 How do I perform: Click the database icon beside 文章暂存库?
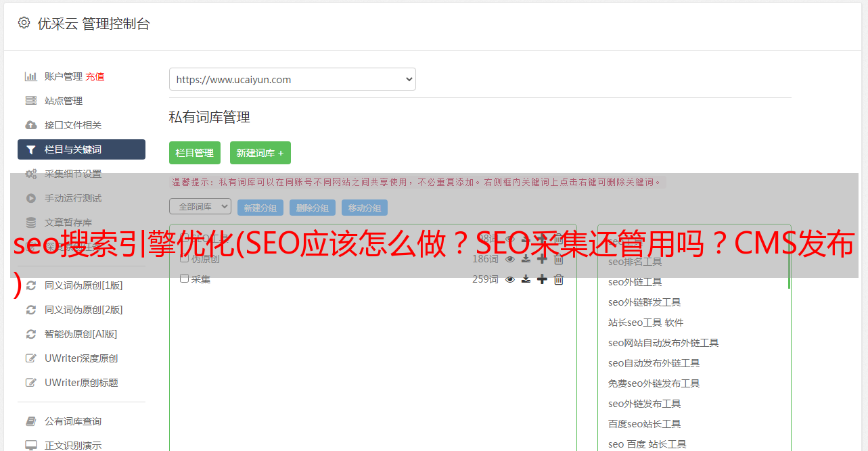tap(30, 222)
